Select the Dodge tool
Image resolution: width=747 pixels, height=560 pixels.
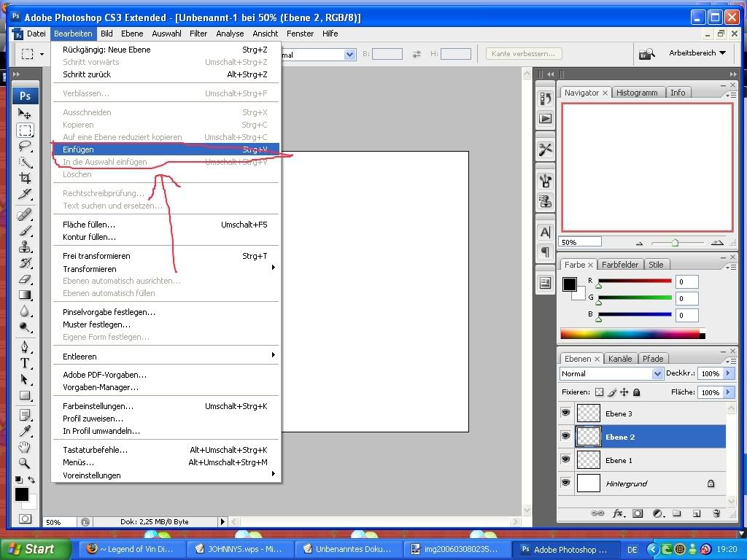[x=25, y=327]
